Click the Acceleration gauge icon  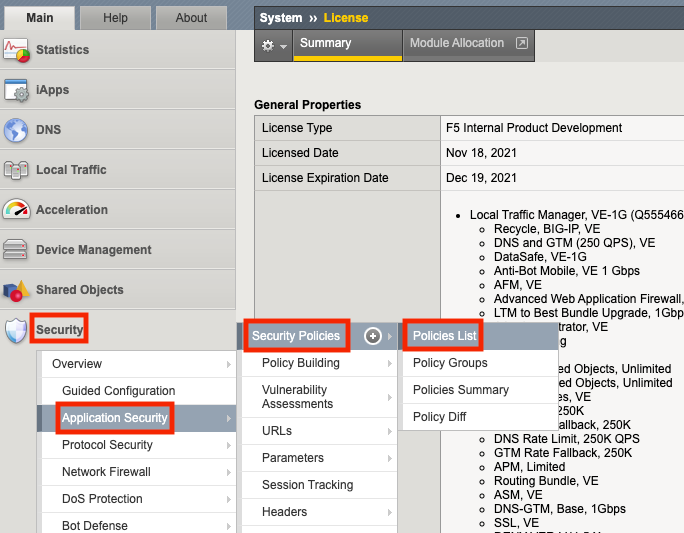point(17,209)
